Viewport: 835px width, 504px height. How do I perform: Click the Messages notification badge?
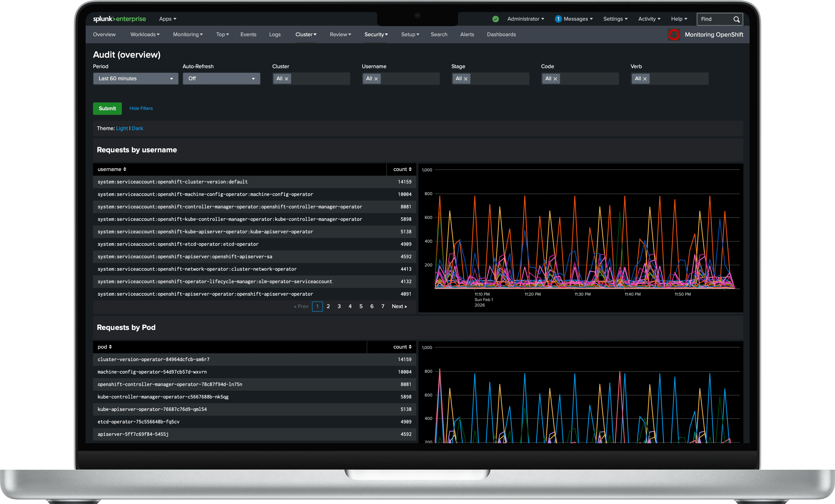[558, 19]
